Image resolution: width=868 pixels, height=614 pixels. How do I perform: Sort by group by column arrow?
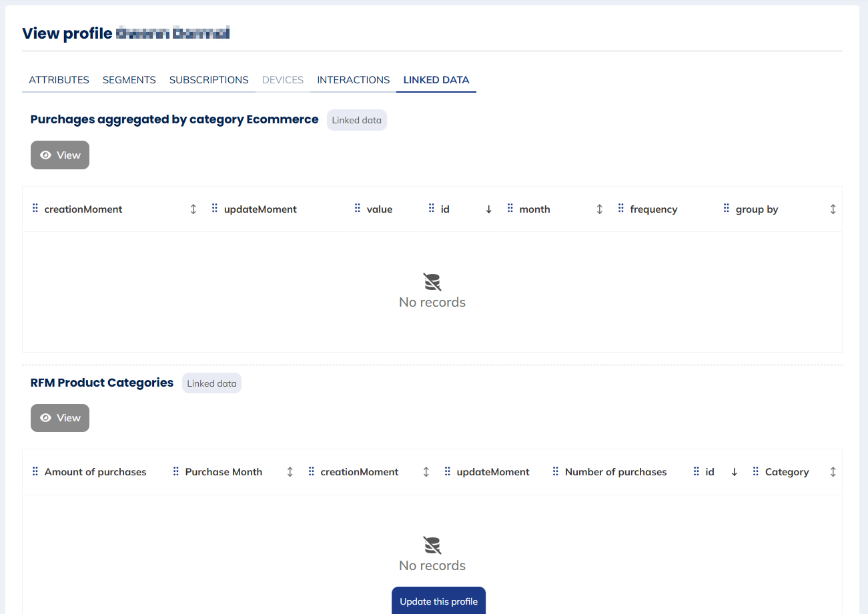coord(833,209)
